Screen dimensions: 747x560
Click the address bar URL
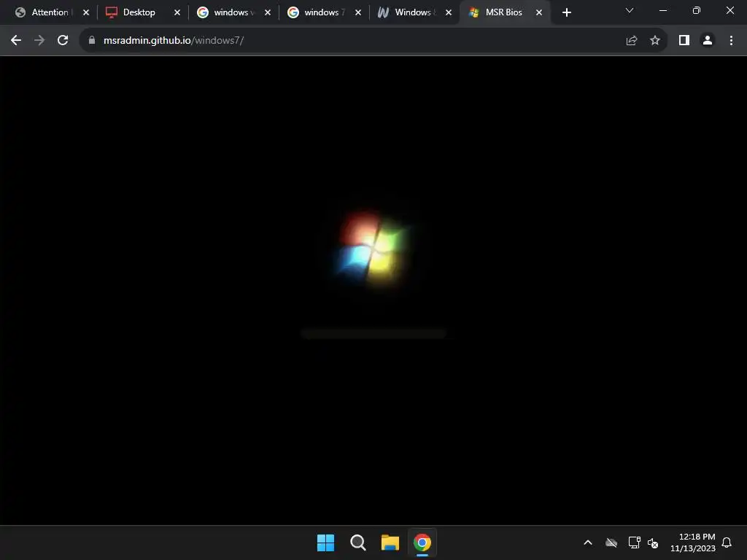(x=174, y=41)
